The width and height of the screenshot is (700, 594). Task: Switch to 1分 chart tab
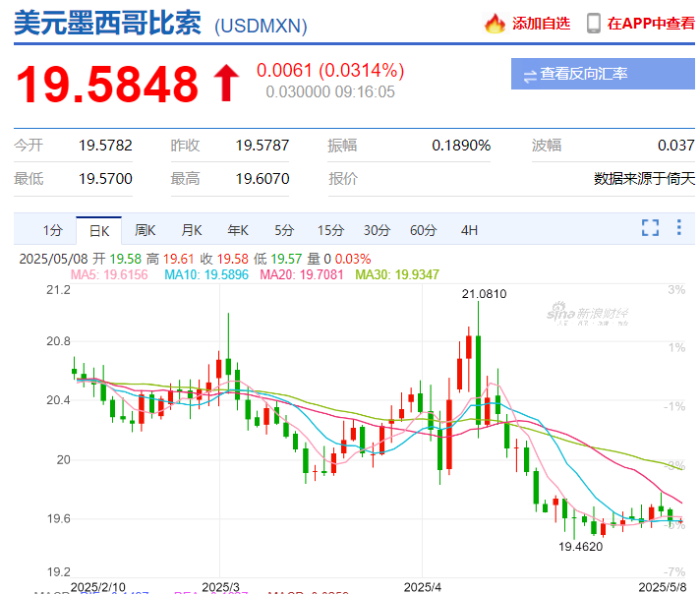pos(53,230)
